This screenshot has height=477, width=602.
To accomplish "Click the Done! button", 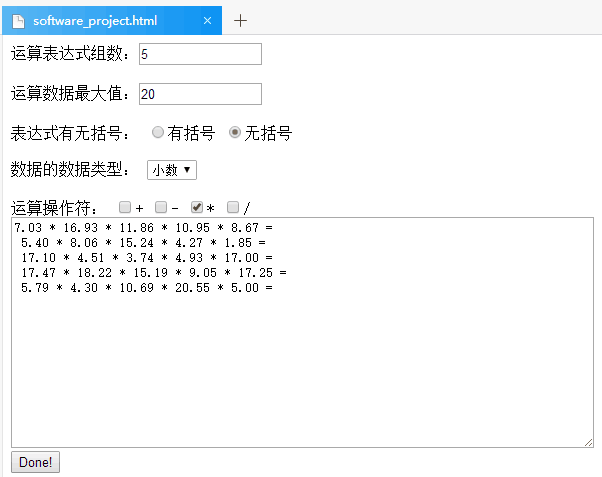I will coord(35,462).
